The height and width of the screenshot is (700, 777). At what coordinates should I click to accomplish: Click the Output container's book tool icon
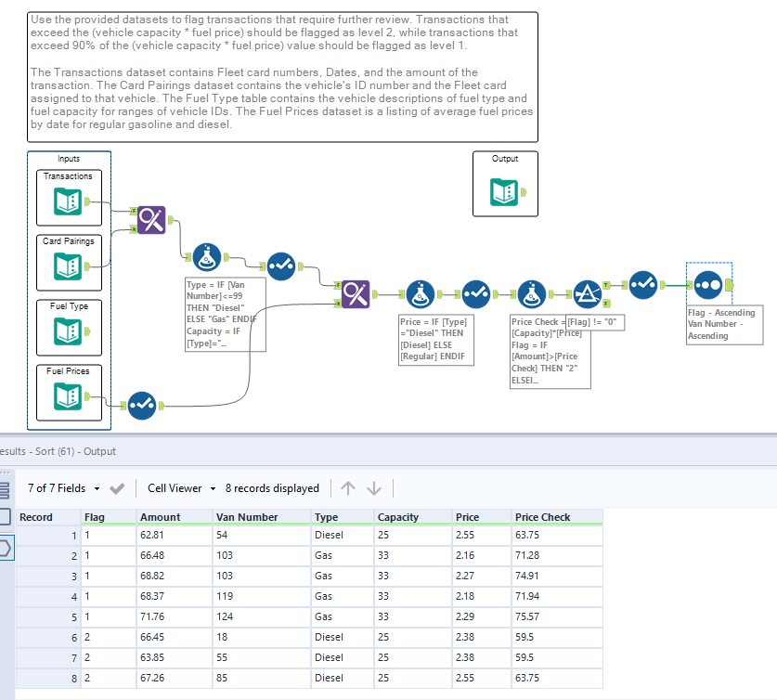(x=504, y=192)
